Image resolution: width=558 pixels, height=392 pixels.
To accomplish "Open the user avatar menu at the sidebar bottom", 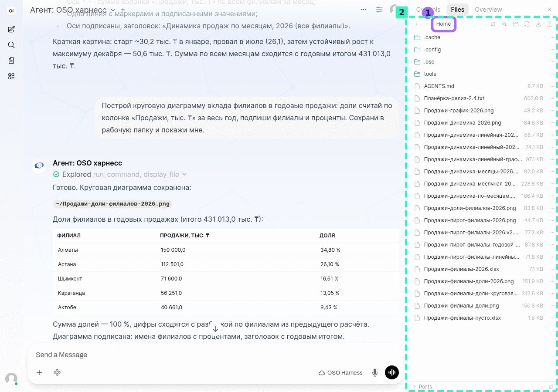I will pyautogui.click(x=11, y=378).
